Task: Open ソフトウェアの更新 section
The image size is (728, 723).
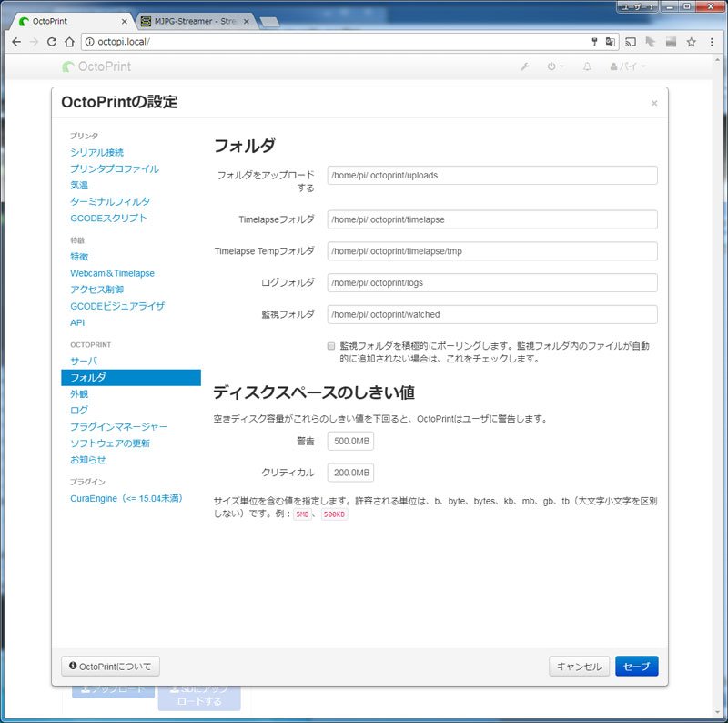Action: click(110, 443)
